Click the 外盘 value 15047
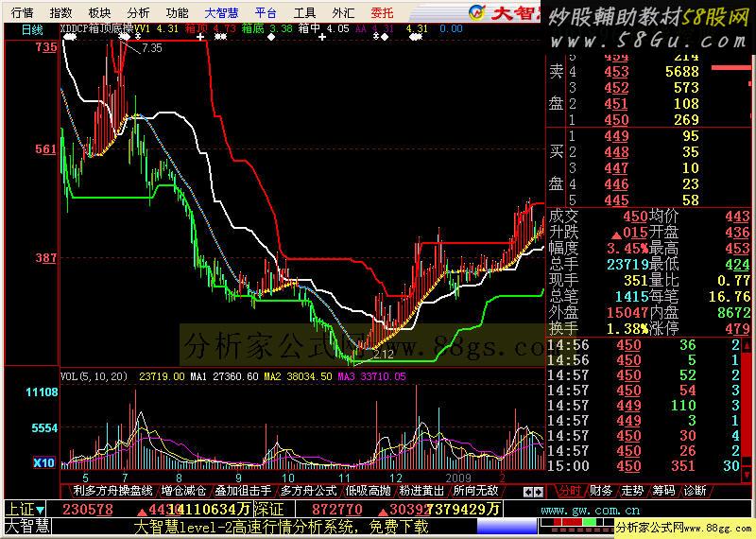The image size is (756, 539). click(627, 313)
